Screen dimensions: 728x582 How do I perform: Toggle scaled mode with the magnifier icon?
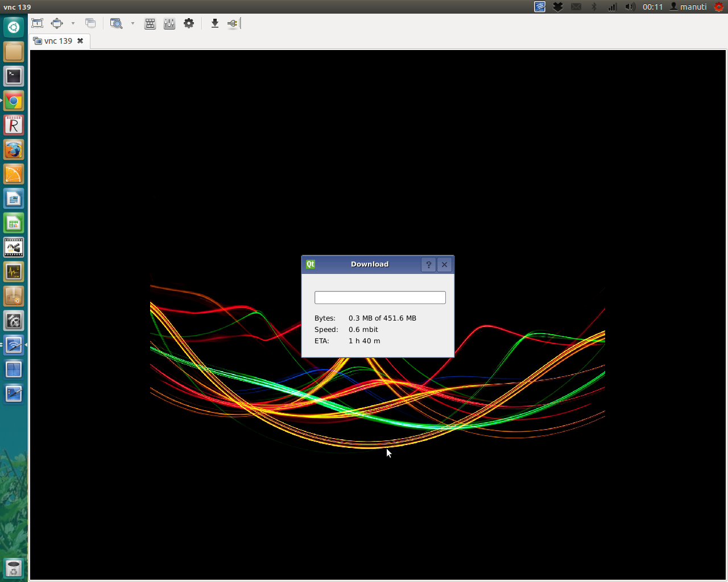pyautogui.click(x=116, y=23)
